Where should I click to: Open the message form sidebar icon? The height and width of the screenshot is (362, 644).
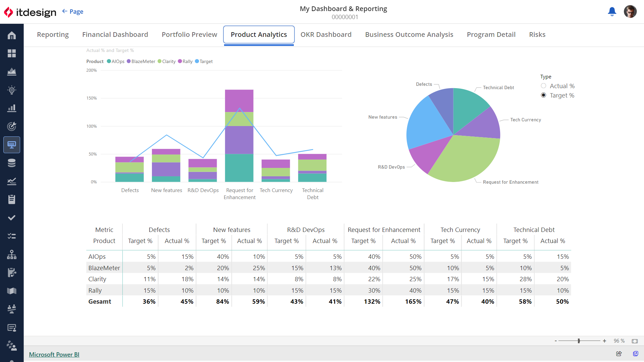click(12, 327)
